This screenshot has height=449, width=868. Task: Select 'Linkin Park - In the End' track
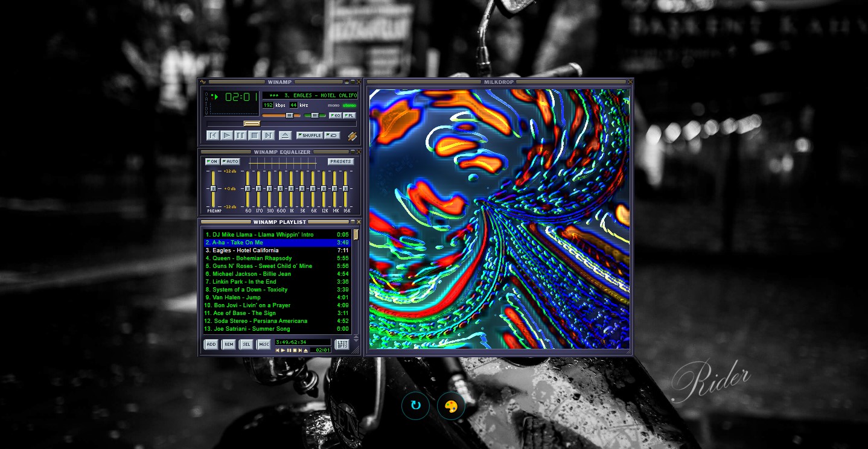tap(277, 282)
